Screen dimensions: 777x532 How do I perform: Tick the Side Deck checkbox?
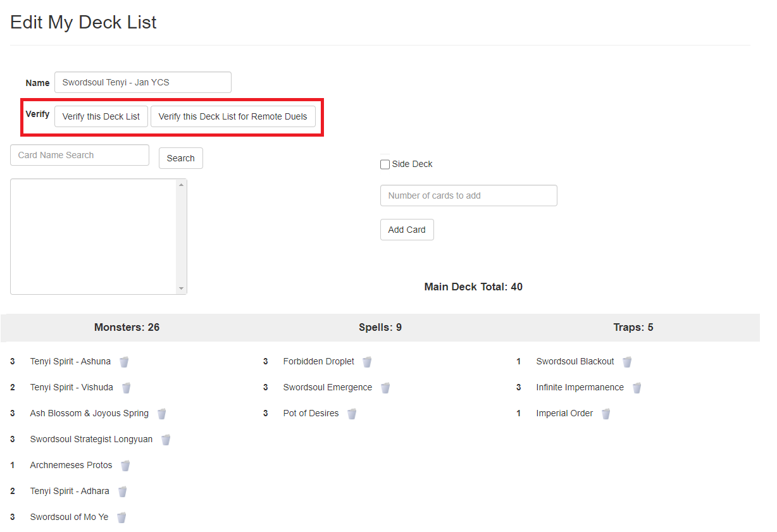pyautogui.click(x=385, y=164)
